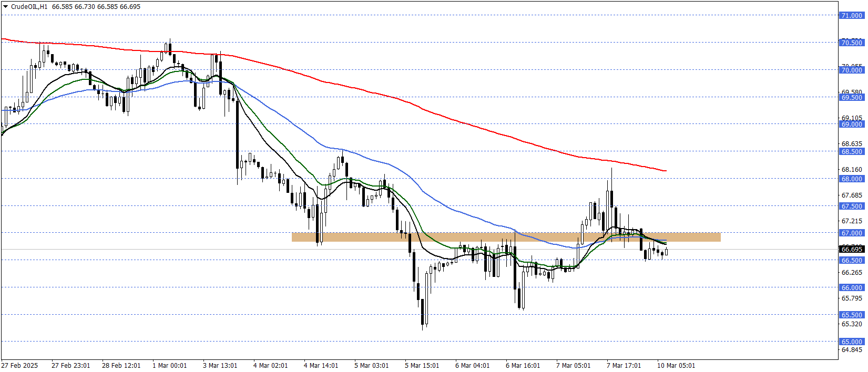
Task: Click the 67.685 price scale value
Action: (x=852, y=195)
